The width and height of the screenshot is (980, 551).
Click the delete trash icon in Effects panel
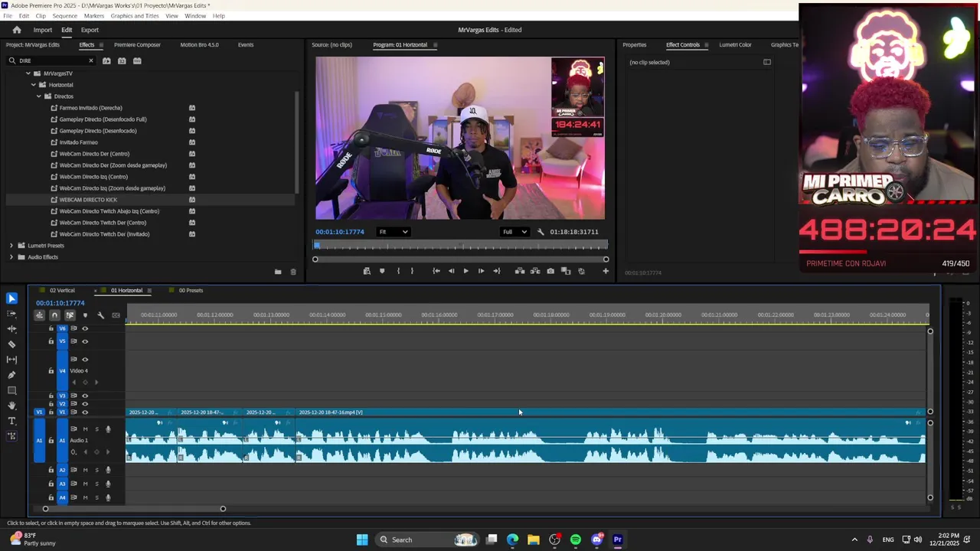point(292,272)
